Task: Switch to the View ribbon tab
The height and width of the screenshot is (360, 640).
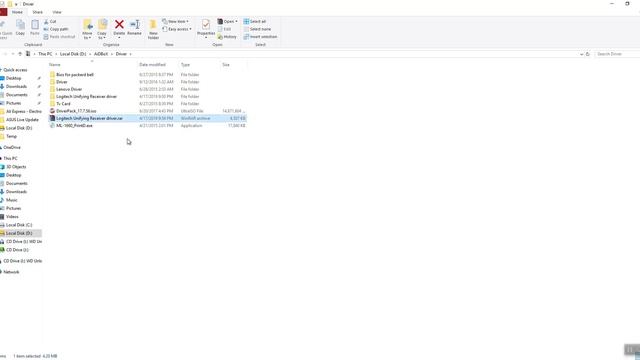Action: coord(57,12)
